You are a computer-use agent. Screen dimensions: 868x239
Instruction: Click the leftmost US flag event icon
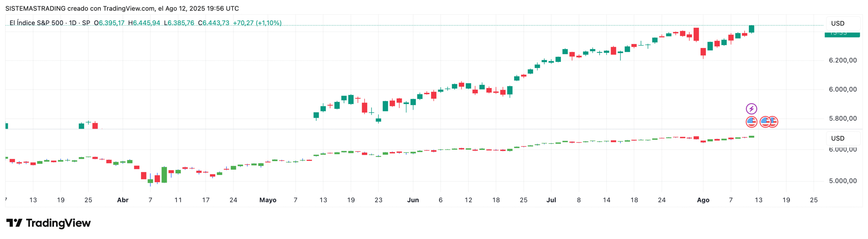pyautogui.click(x=751, y=122)
